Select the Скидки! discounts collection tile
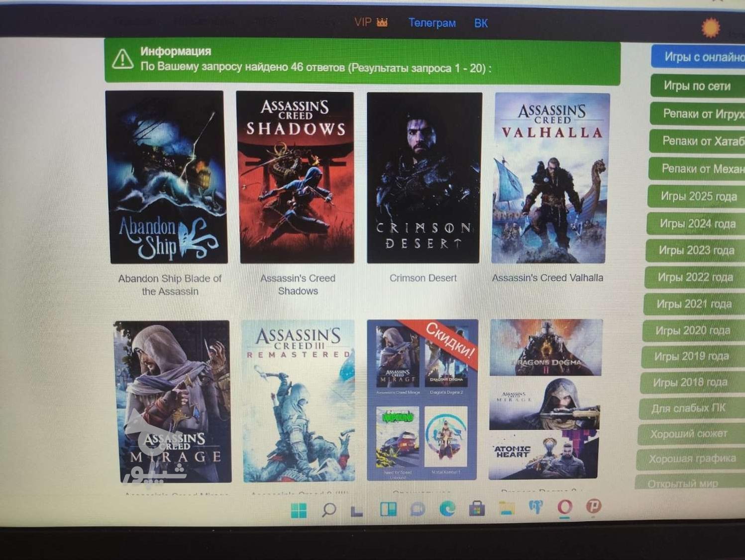Screen dimensions: 745x560 (422, 400)
